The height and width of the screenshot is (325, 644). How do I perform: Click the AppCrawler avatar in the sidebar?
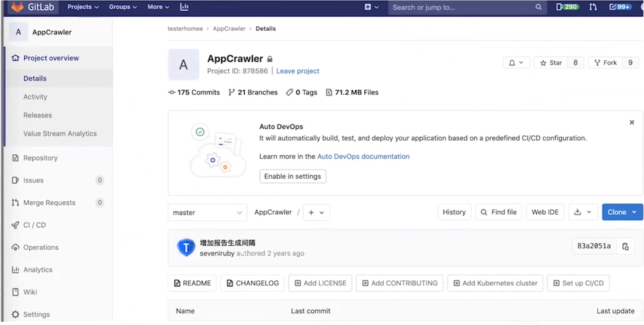18,32
